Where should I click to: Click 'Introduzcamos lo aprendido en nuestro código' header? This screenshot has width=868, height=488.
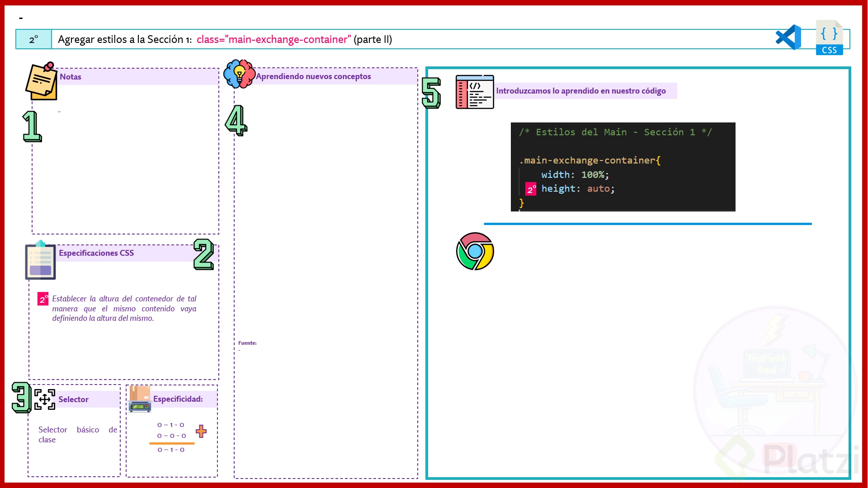pos(581,91)
